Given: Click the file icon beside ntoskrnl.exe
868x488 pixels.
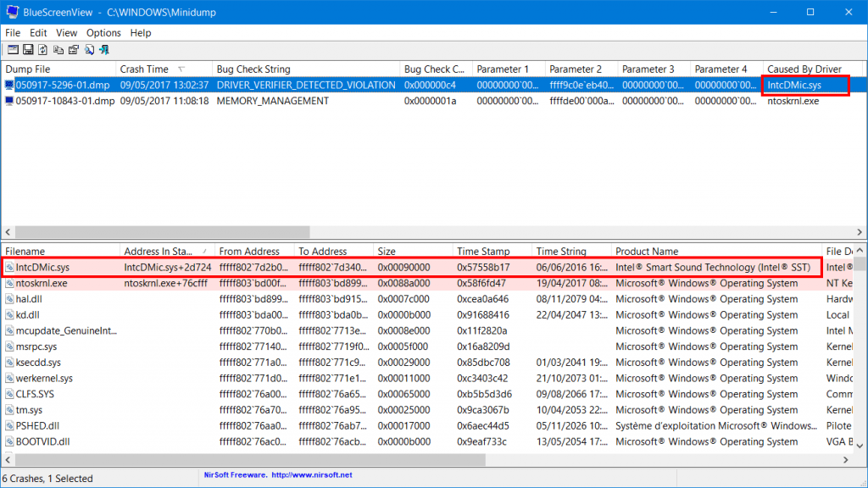Looking at the screenshot, I should [9, 283].
